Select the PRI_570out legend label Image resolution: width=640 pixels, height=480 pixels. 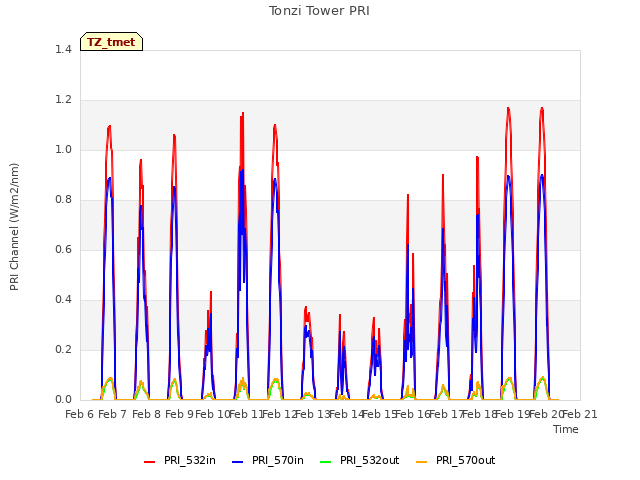pos(465,460)
